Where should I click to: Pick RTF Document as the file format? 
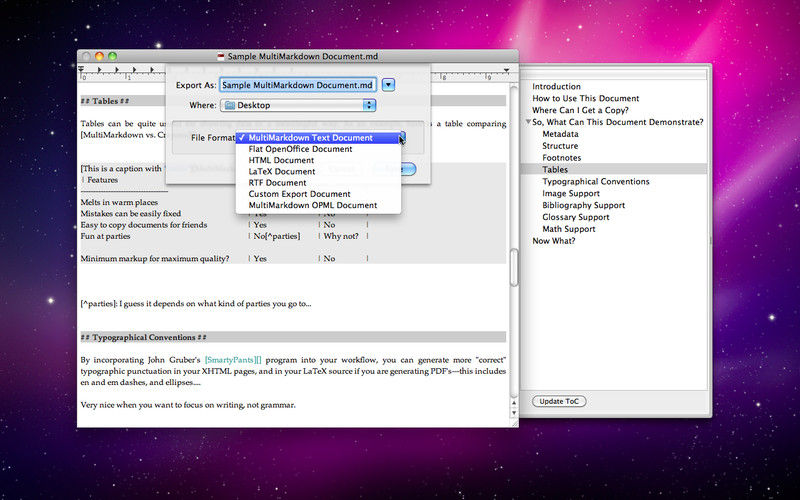[318, 183]
